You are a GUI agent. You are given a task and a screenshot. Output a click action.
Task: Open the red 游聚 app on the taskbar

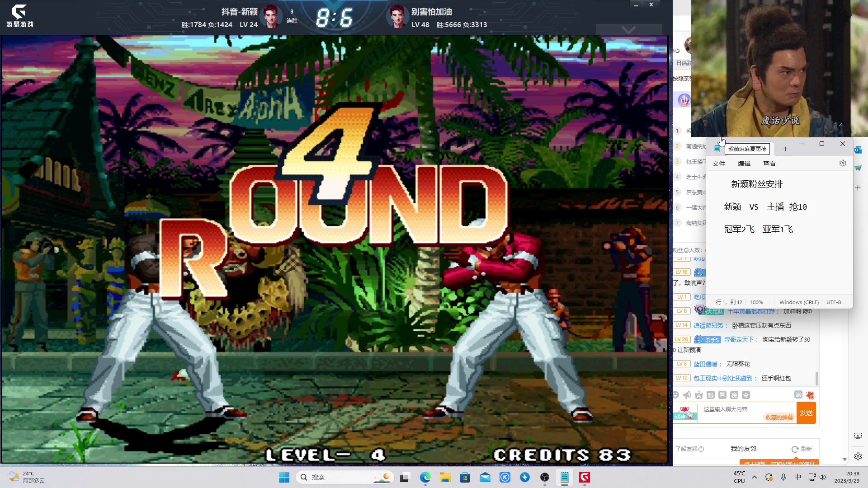click(x=585, y=477)
